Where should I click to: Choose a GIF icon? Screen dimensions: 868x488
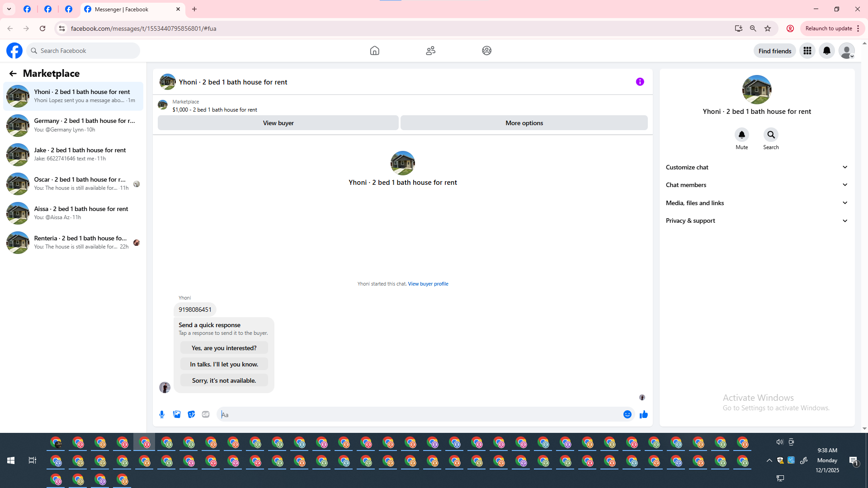point(206,414)
